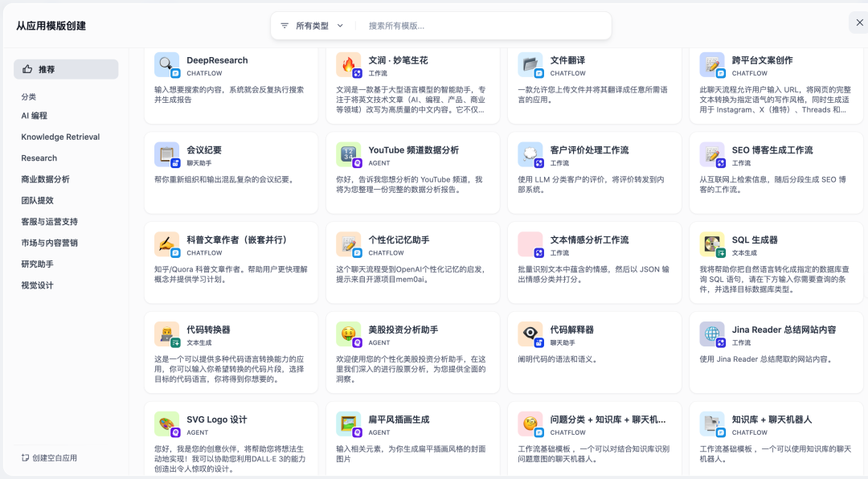Click the 使用 Jina Reader 总结爬取的网站内容 text
Viewport: 868px width, 479px height.
coord(766,359)
